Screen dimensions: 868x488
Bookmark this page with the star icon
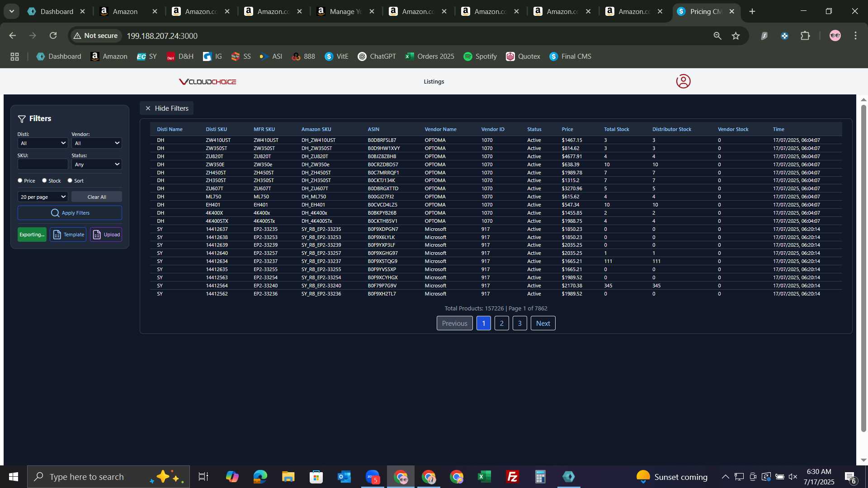tap(736, 36)
